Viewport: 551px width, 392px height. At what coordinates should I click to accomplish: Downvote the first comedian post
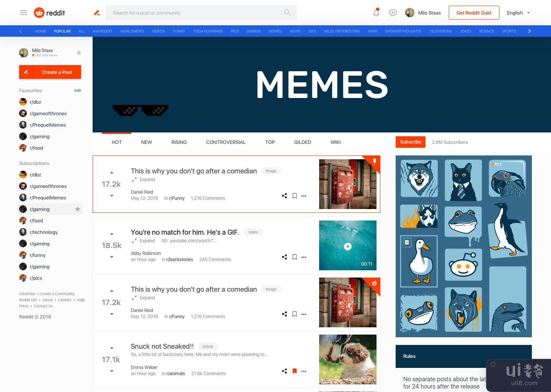(x=112, y=196)
